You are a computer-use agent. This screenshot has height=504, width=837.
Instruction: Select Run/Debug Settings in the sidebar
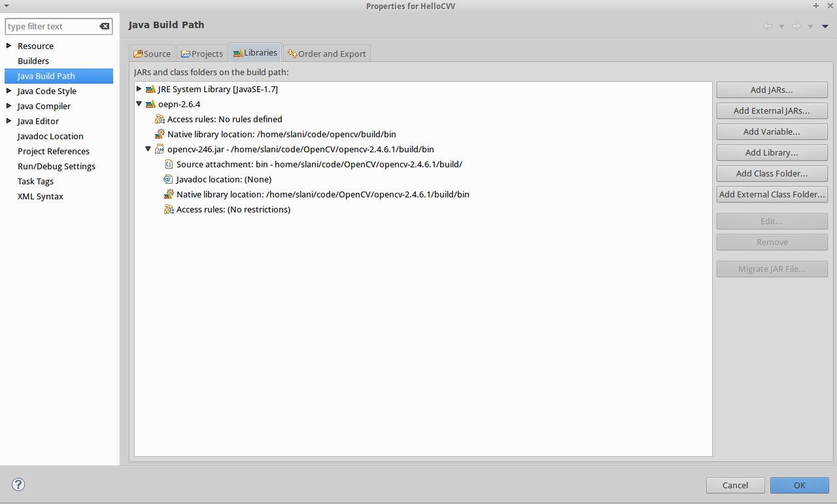[56, 166]
